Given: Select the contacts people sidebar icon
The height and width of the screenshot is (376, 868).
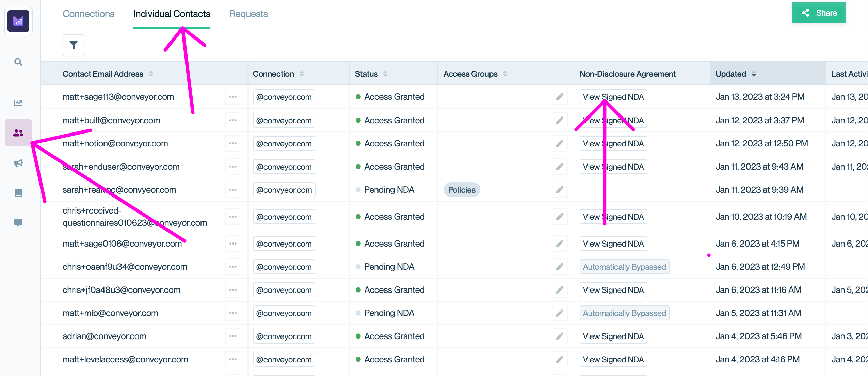Looking at the screenshot, I should [18, 133].
